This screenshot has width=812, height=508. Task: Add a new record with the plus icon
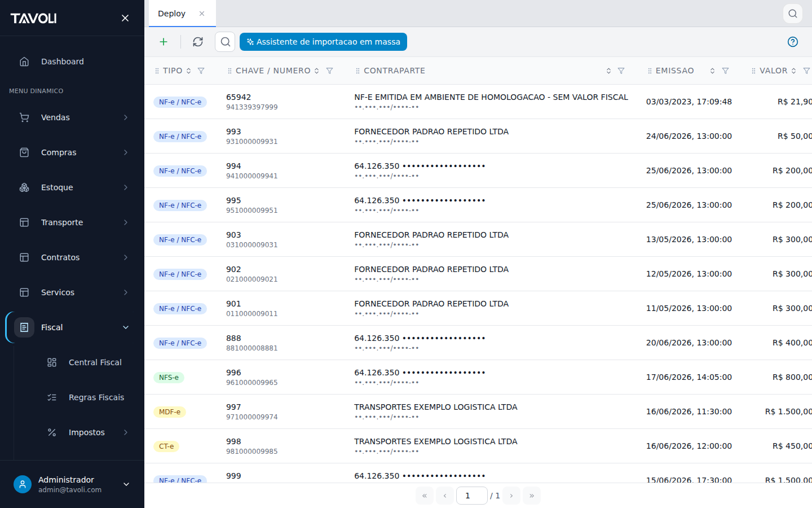click(x=164, y=42)
